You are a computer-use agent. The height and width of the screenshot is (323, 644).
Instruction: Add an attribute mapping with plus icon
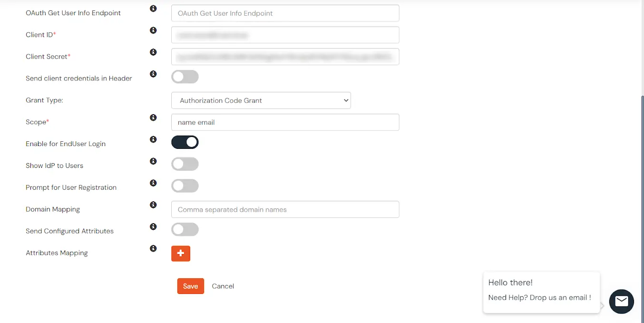coord(181,254)
